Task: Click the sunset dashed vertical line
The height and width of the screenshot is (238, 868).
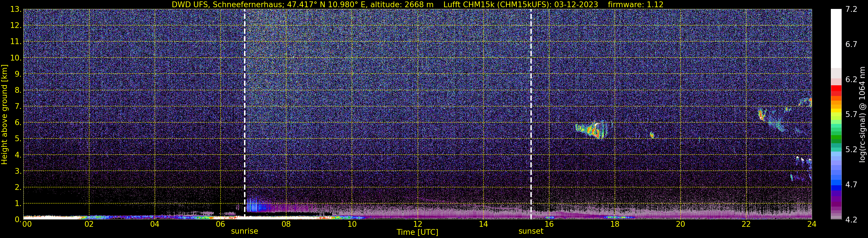Action: pos(531,114)
